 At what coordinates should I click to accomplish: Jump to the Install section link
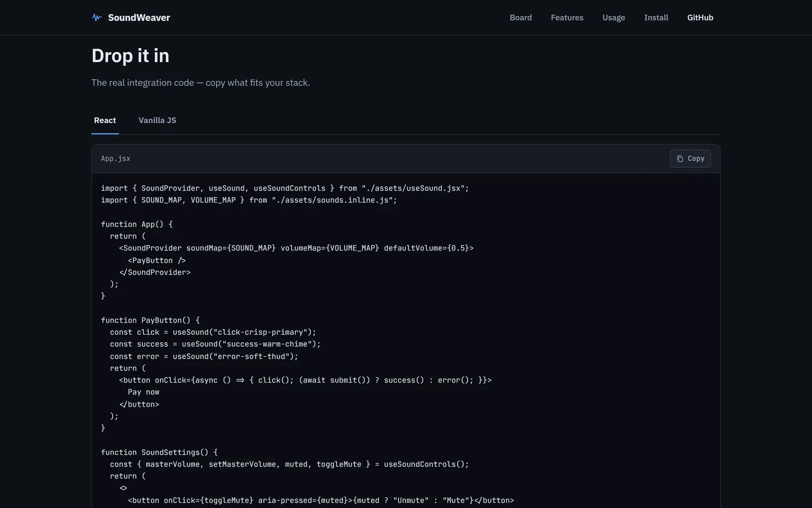pyautogui.click(x=656, y=18)
